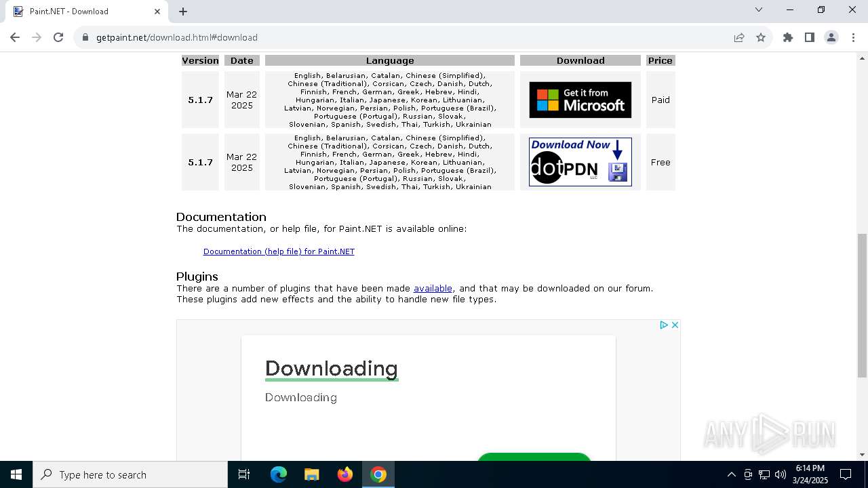Image resolution: width=868 pixels, height=488 pixels.
Task: Toggle the browser side panel
Action: 810,37
